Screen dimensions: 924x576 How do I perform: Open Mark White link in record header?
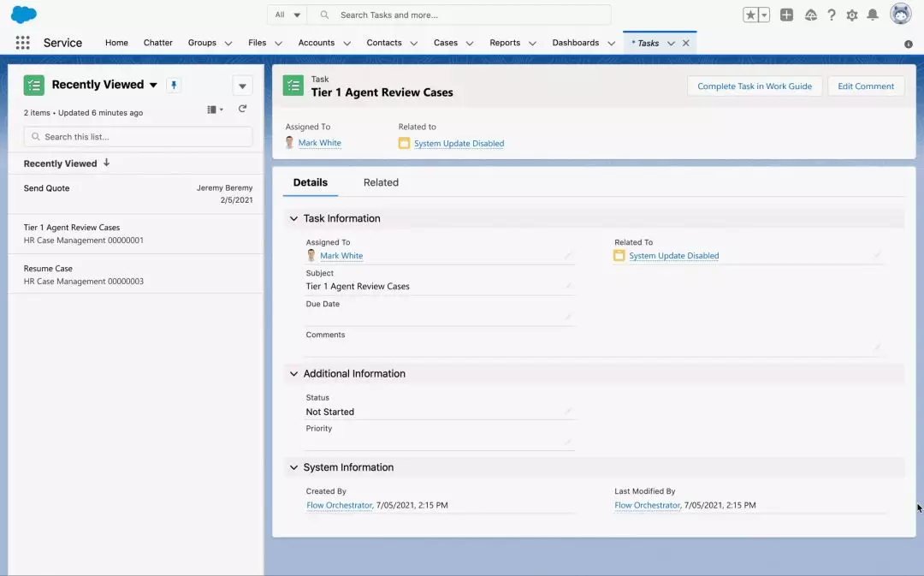pos(319,143)
